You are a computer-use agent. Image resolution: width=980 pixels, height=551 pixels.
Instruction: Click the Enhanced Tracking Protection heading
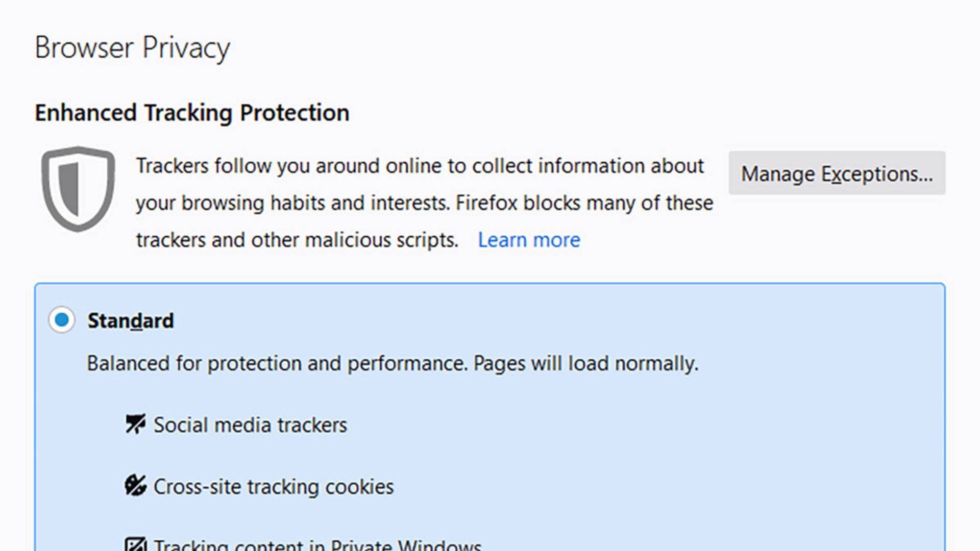(192, 113)
